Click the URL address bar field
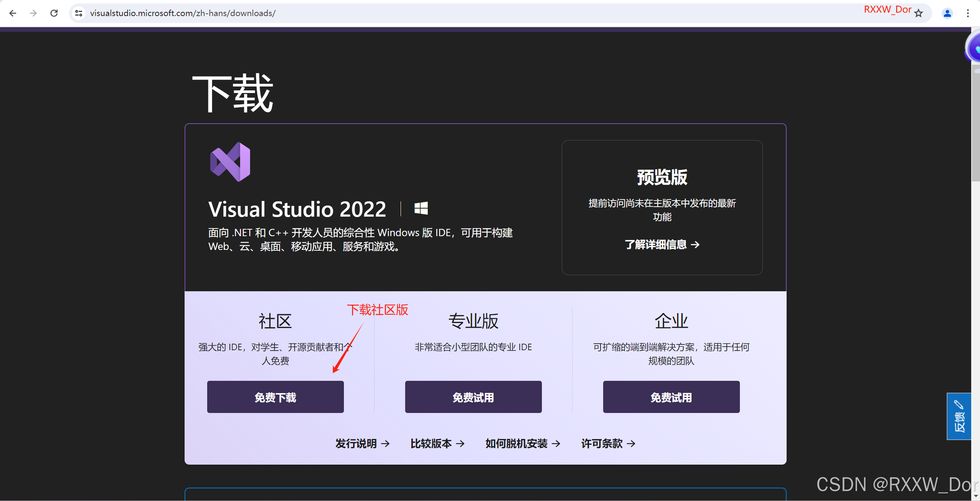 pos(460,13)
